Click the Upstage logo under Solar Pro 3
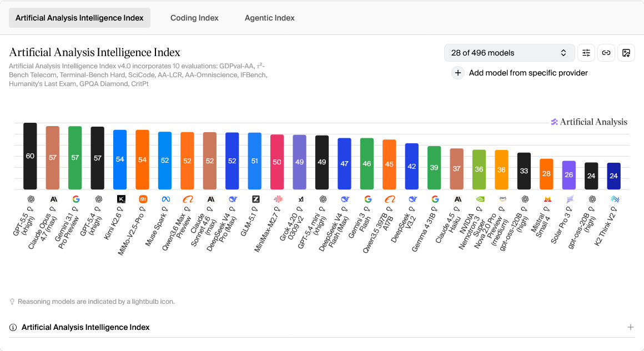The image size is (644, 351). tap(570, 199)
